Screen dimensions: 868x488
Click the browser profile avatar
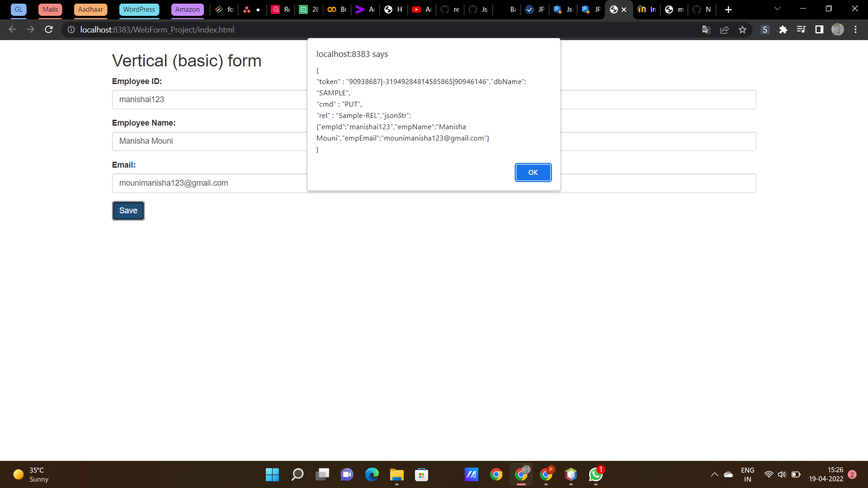[x=838, y=29]
